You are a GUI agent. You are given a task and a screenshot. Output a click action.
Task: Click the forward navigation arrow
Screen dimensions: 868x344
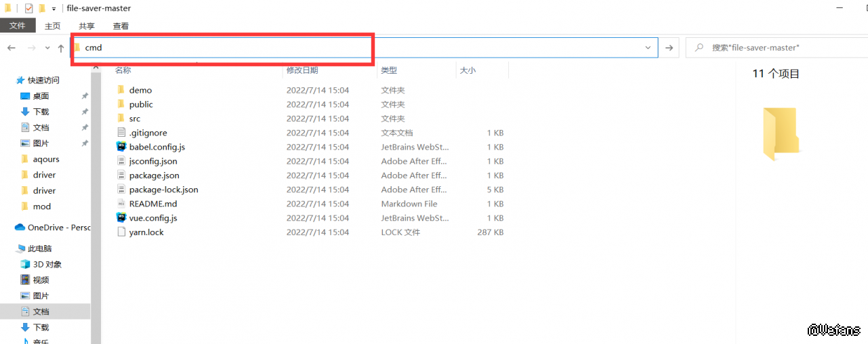[31, 47]
